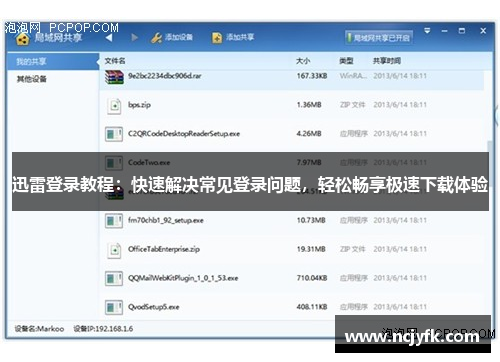This screenshot has width=500, height=362.
Task: Sort by the 共享时间 column header
Action: pos(387,61)
